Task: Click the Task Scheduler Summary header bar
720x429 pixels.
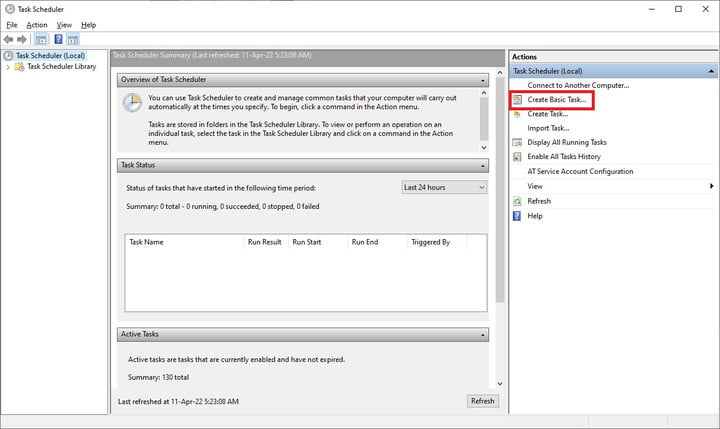Action: pyautogui.click(x=308, y=57)
